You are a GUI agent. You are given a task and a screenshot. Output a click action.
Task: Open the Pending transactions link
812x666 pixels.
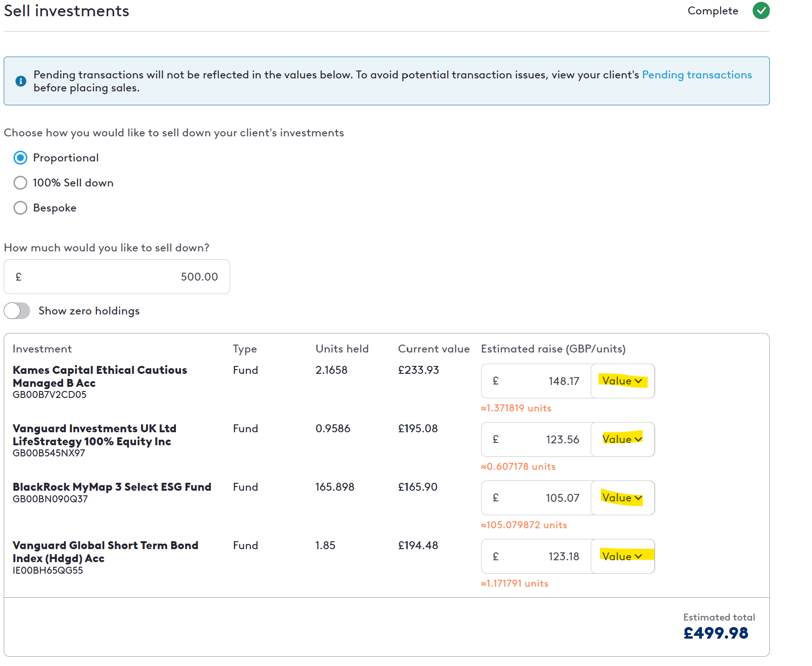(x=696, y=75)
